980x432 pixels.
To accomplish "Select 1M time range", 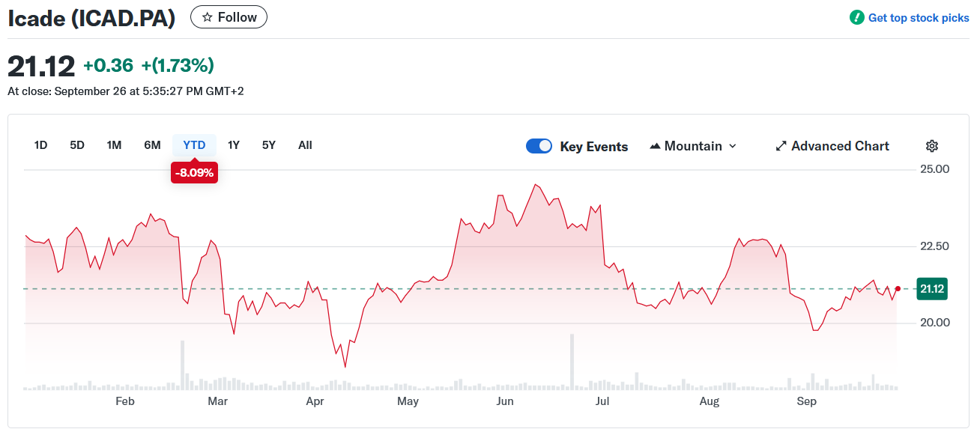I will pos(114,145).
